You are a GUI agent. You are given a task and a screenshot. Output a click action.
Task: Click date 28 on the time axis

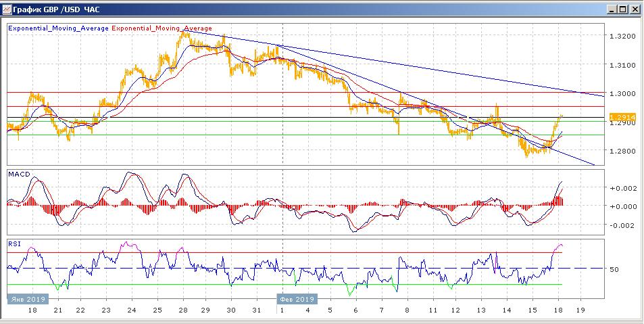(x=183, y=310)
